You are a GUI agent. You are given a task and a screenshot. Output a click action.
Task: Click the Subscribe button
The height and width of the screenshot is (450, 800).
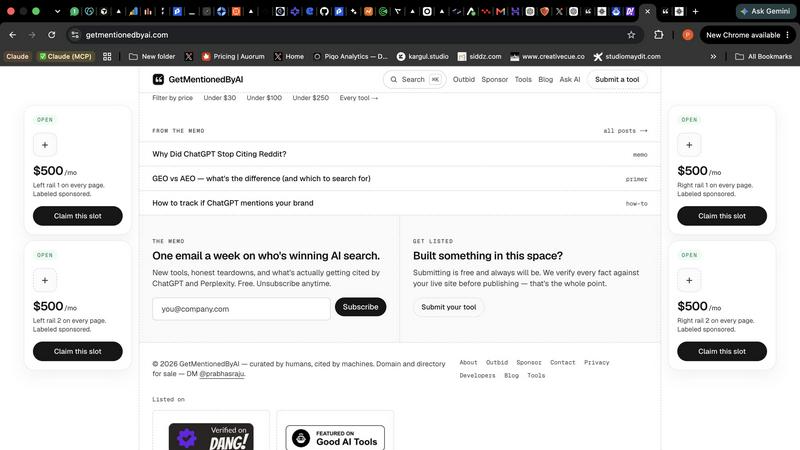point(360,307)
